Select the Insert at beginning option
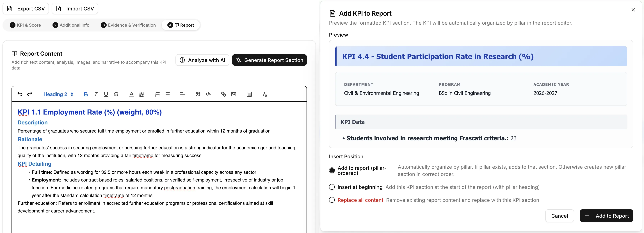 [332, 187]
